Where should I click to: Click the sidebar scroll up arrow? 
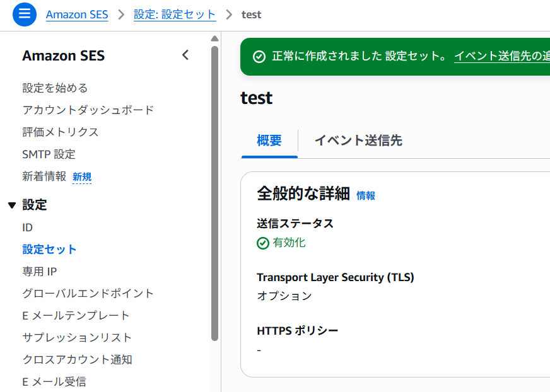[x=215, y=38]
